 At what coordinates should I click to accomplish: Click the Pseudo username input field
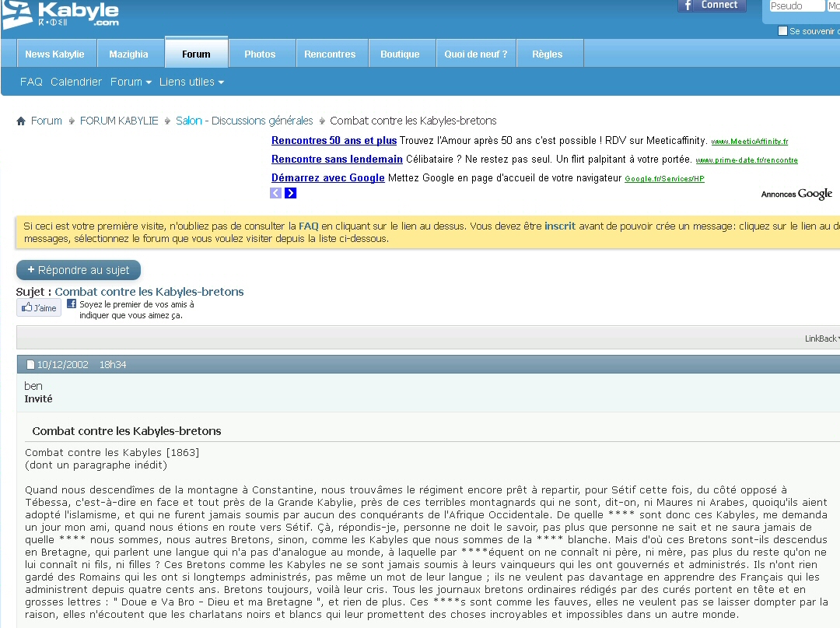tap(796, 6)
